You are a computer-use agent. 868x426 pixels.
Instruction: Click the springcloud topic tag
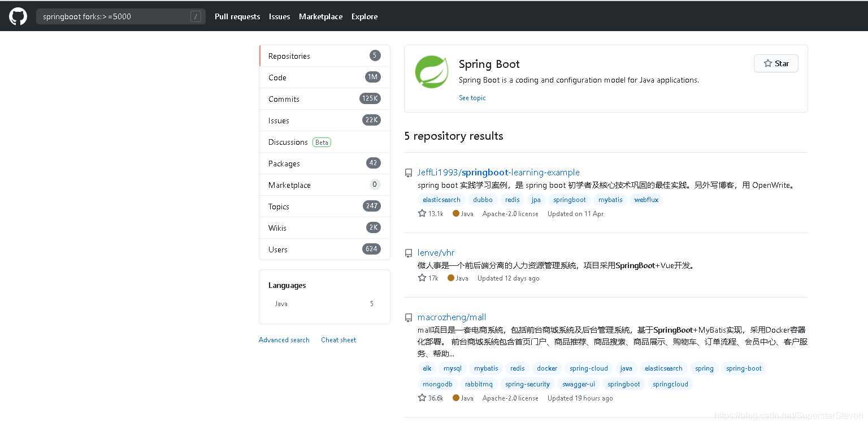[670, 384]
